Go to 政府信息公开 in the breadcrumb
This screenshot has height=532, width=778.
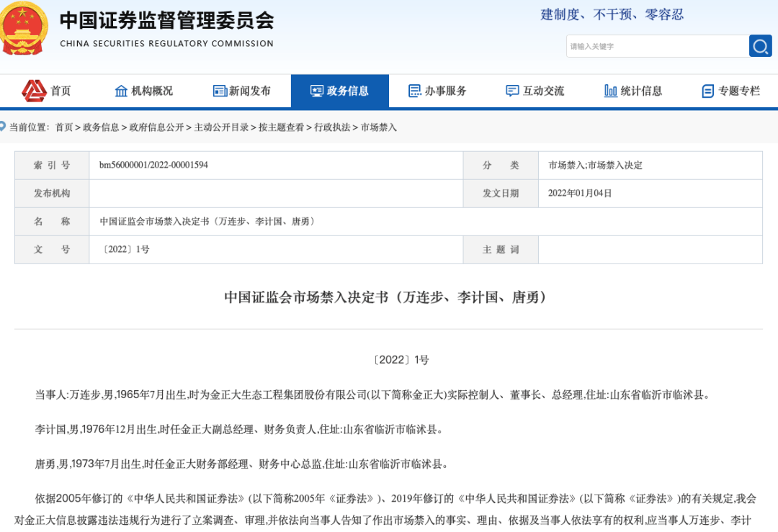pos(156,127)
